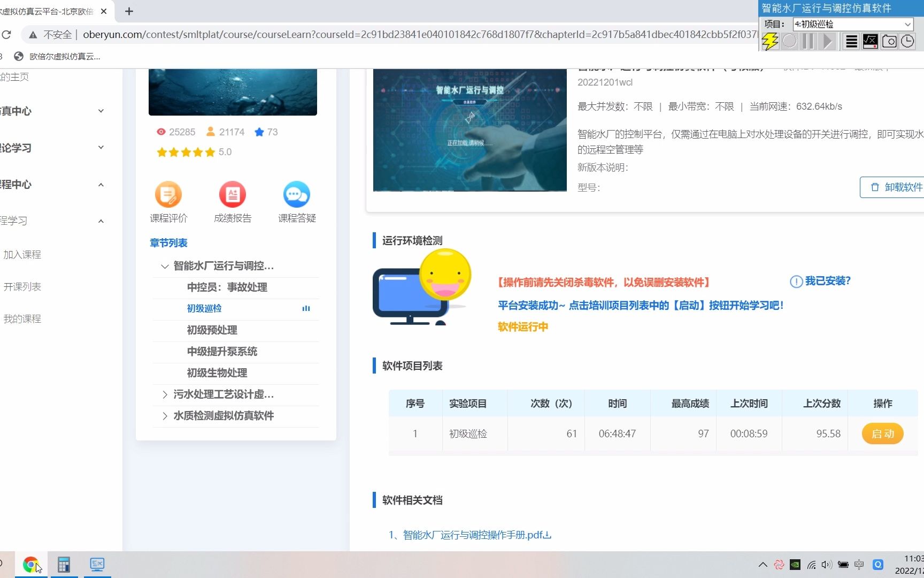This screenshot has width=924, height=578.
Task: Click the 课程评价 course evaluation icon
Action: pyautogui.click(x=168, y=194)
